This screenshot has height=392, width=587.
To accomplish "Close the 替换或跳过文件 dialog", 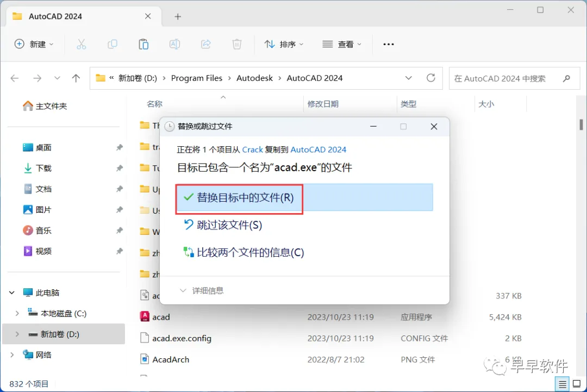I will point(434,127).
